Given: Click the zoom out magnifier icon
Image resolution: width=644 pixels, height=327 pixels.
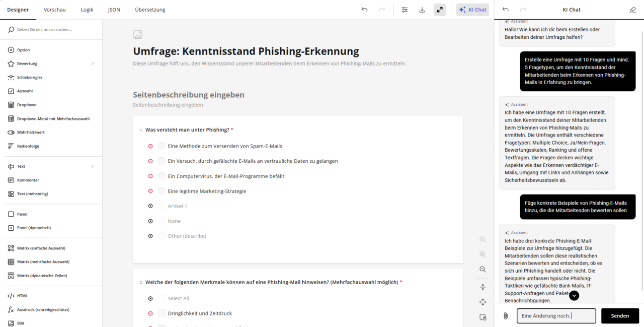Looking at the screenshot, I should coord(482,270).
